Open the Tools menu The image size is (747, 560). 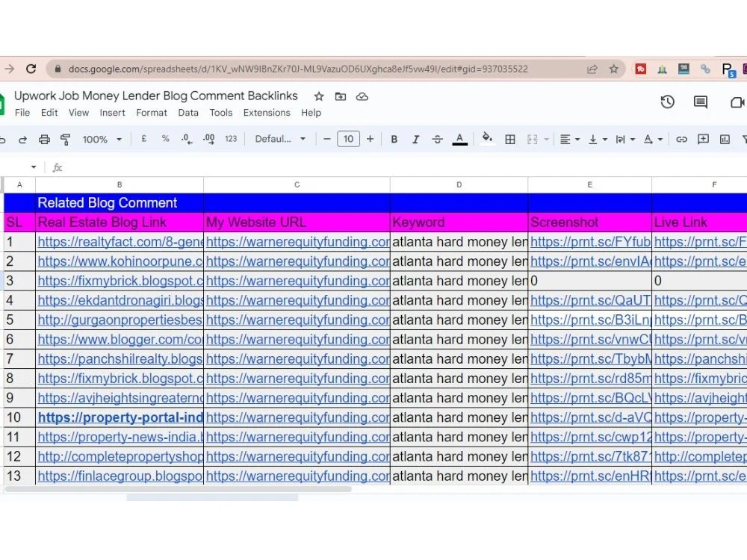[x=221, y=113]
